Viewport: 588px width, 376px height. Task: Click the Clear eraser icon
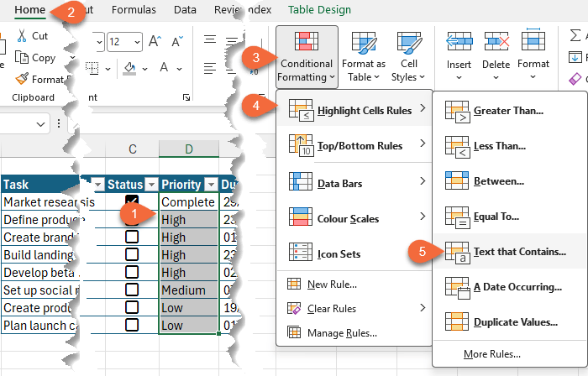point(575,79)
